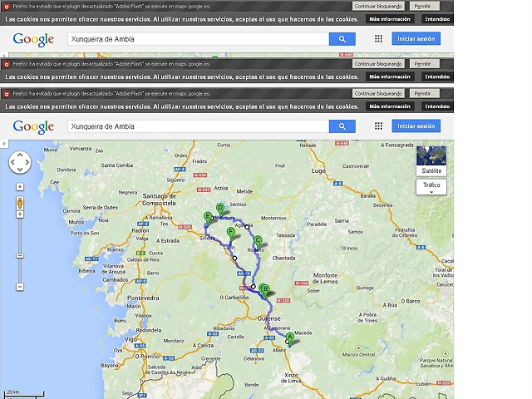Click the Santa Comba town label
Screen dimensions: 532x399
(x=117, y=165)
